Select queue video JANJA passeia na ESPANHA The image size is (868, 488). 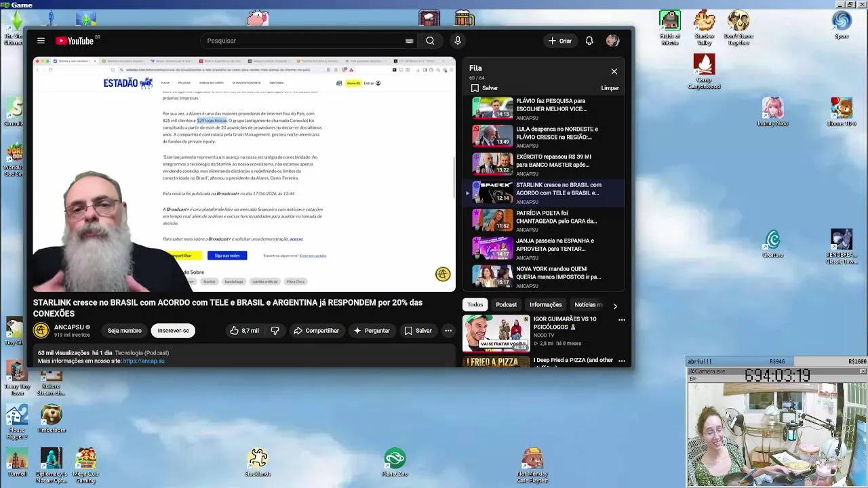pyautogui.click(x=545, y=248)
